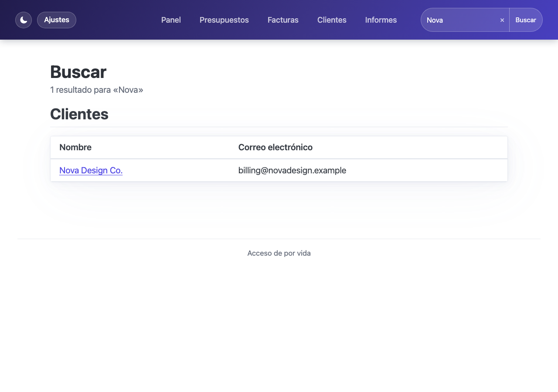
Task: Go to the Panel page
Action: 171,20
